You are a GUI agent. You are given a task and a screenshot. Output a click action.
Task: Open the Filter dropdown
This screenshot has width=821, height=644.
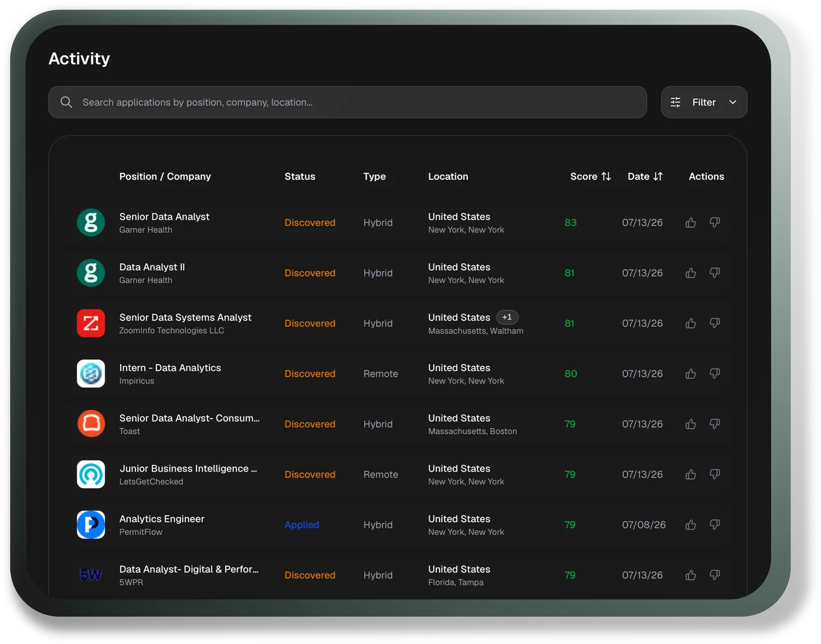704,103
